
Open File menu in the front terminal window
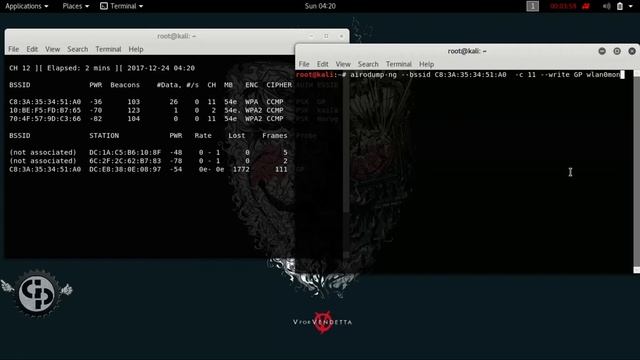click(304, 64)
